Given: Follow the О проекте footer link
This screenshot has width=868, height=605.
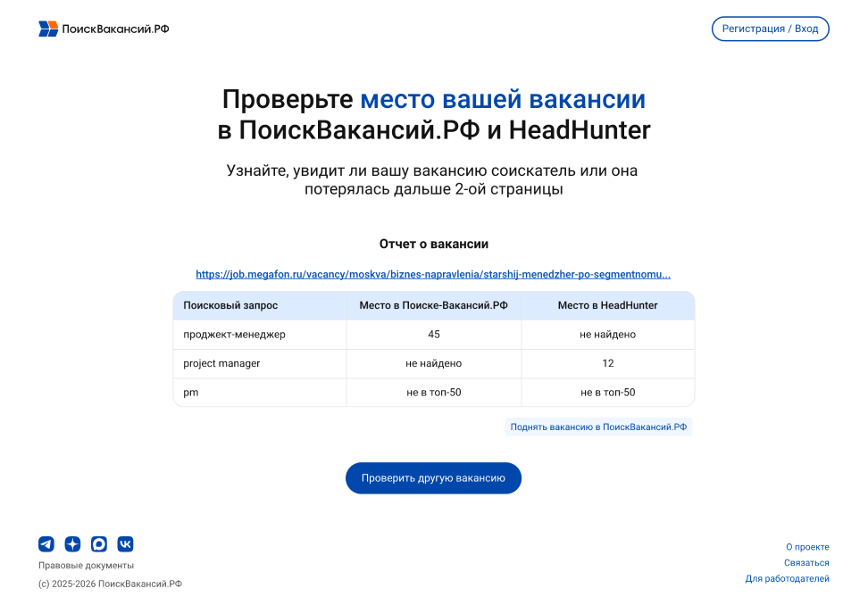Looking at the screenshot, I should 807,547.
